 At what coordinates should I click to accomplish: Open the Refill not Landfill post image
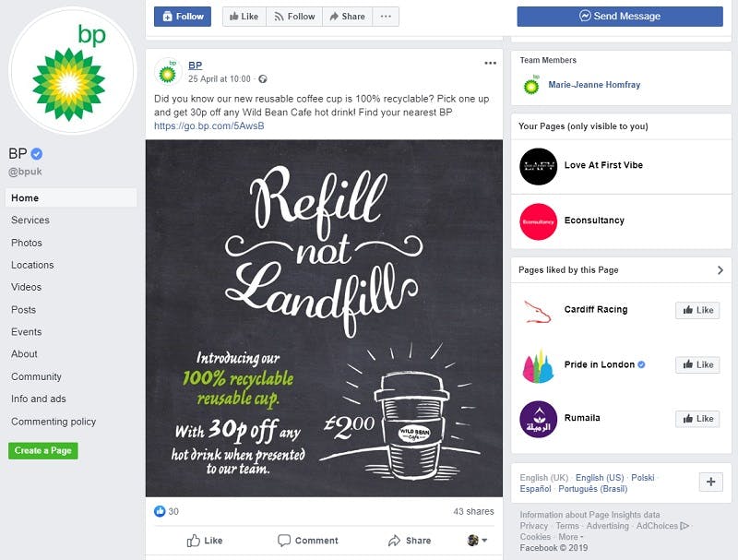[324, 318]
